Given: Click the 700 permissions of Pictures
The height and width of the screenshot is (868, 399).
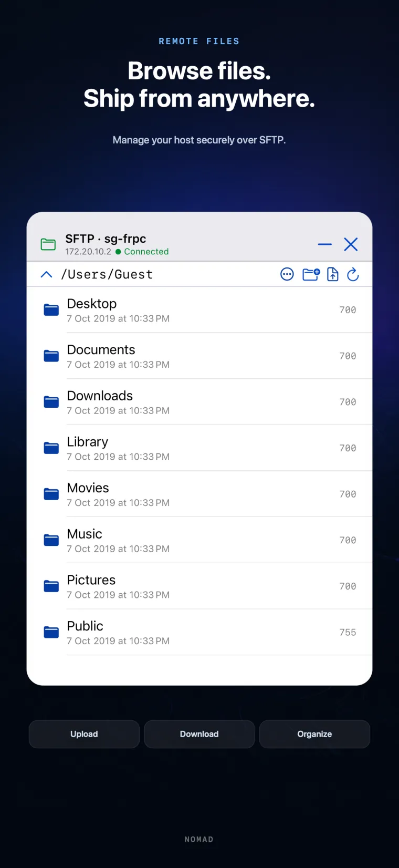Looking at the screenshot, I should pyautogui.click(x=348, y=586).
